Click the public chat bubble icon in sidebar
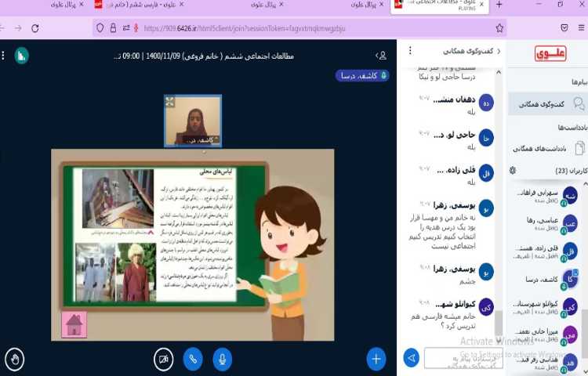588x376 pixels. (579, 103)
